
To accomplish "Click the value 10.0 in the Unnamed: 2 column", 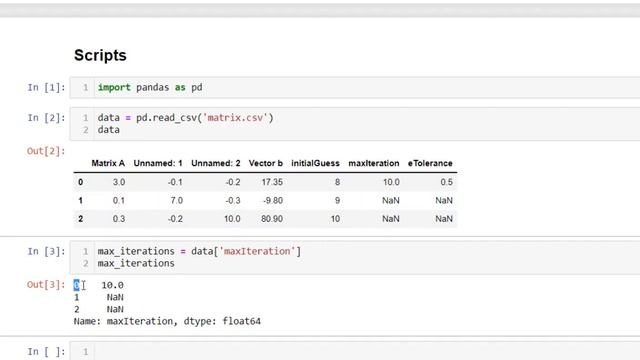I will [232, 219].
